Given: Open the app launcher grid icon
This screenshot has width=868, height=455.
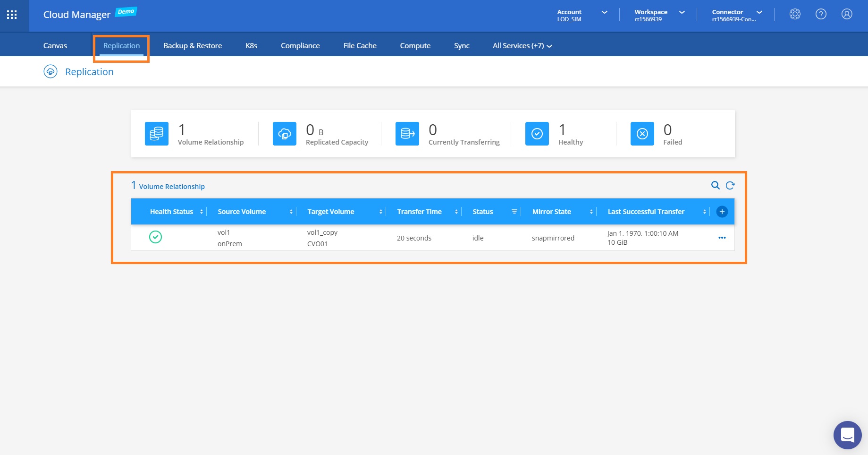Looking at the screenshot, I should [x=12, y=15].
